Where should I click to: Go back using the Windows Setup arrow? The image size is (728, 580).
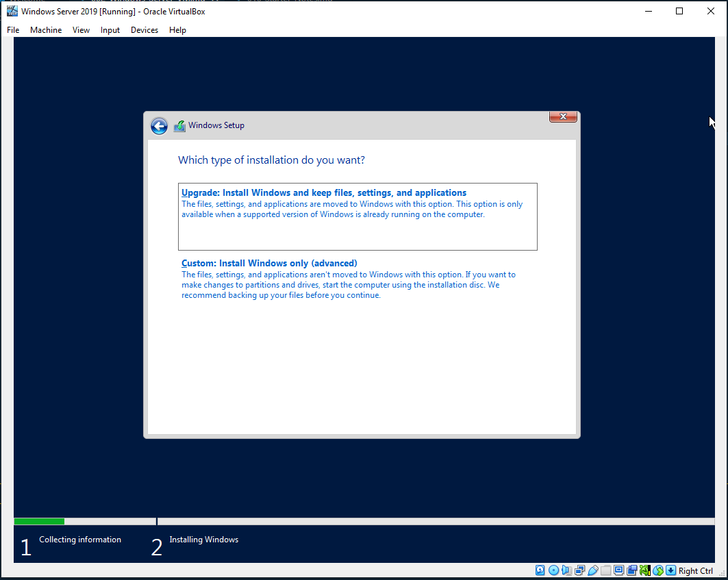[159, 126]
